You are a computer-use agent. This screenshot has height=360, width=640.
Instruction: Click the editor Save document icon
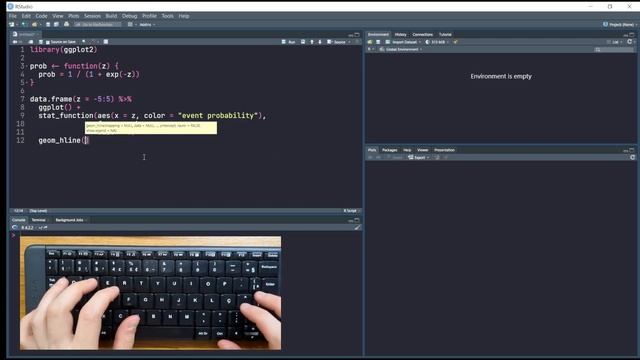[40, 42]
